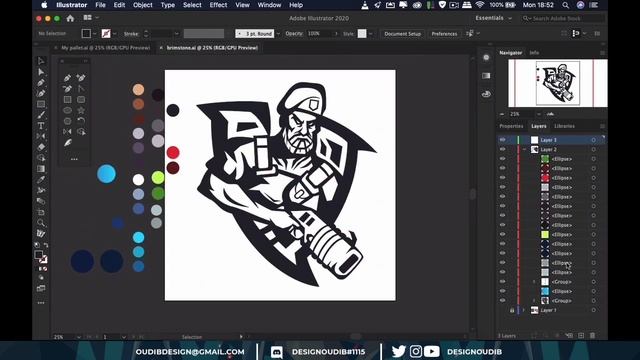The width and height of the screenshot is (640, 360).
Task: Open Navigator zoom percentage dropdown
Action: coord(539,114)
